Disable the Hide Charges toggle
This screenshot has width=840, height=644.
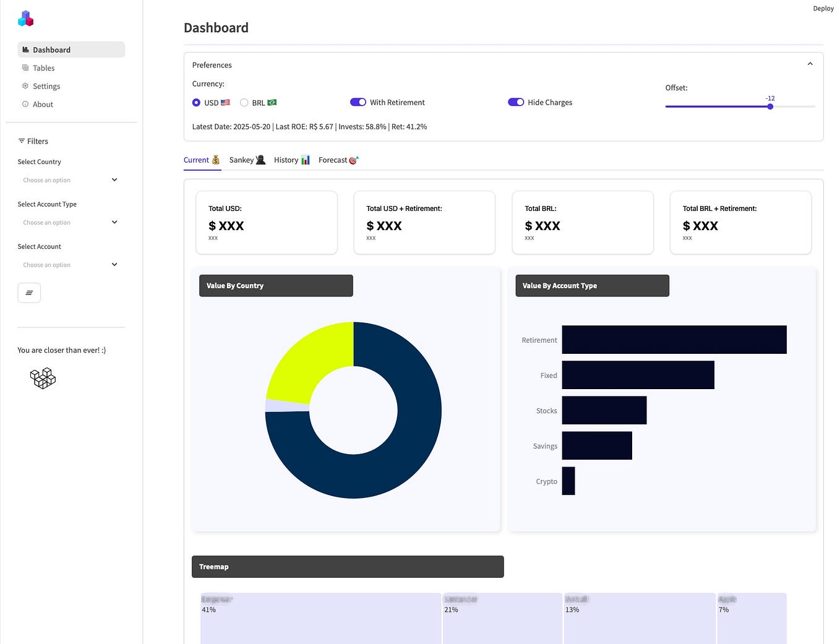click(x=516, y=102)
